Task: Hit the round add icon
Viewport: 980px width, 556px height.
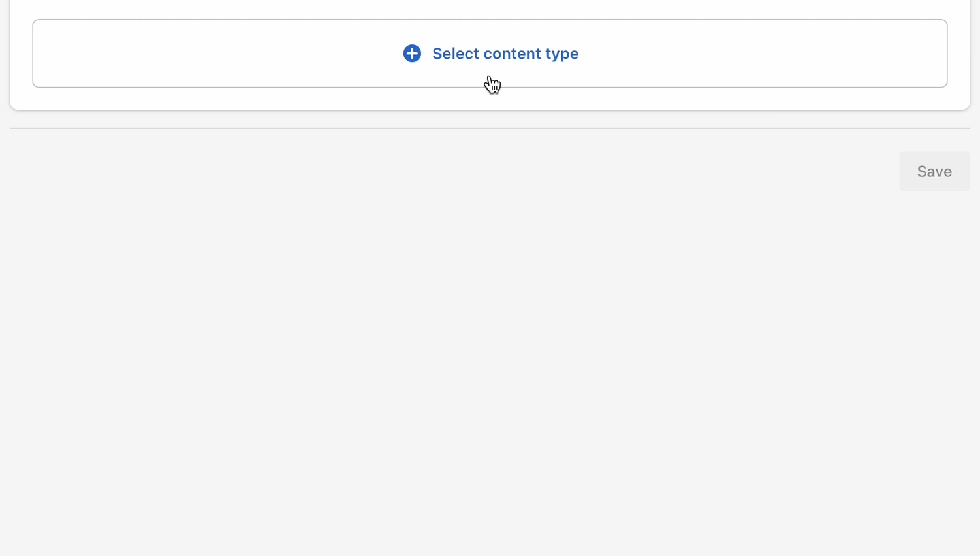Action: 412,54
